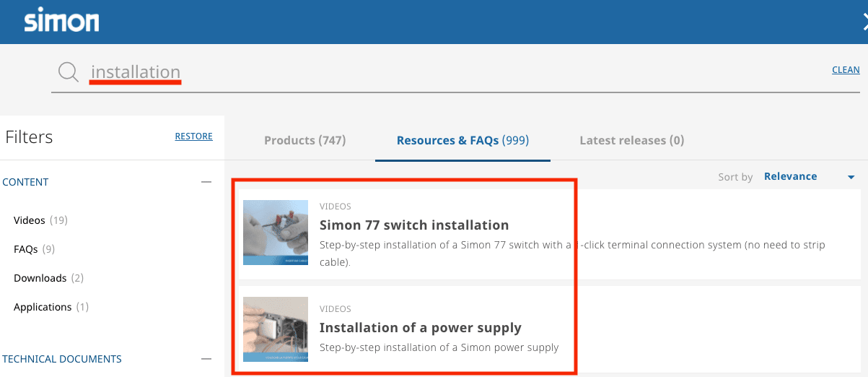Select the Resources & FAQs tab
The image size is (868, 377).
[x=463, y=140]
